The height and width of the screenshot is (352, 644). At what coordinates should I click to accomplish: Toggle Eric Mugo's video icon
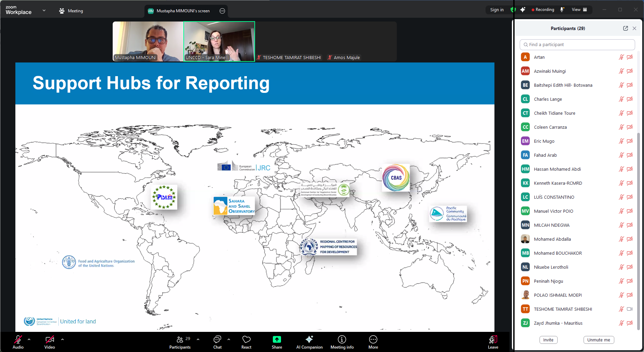pos(630,141)
